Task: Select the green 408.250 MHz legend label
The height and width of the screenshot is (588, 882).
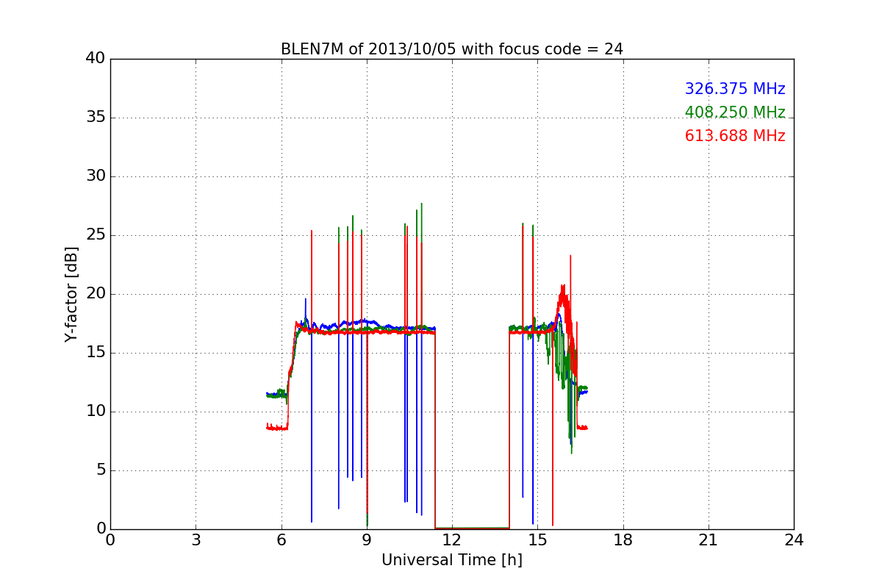Action: pos(735,112)
